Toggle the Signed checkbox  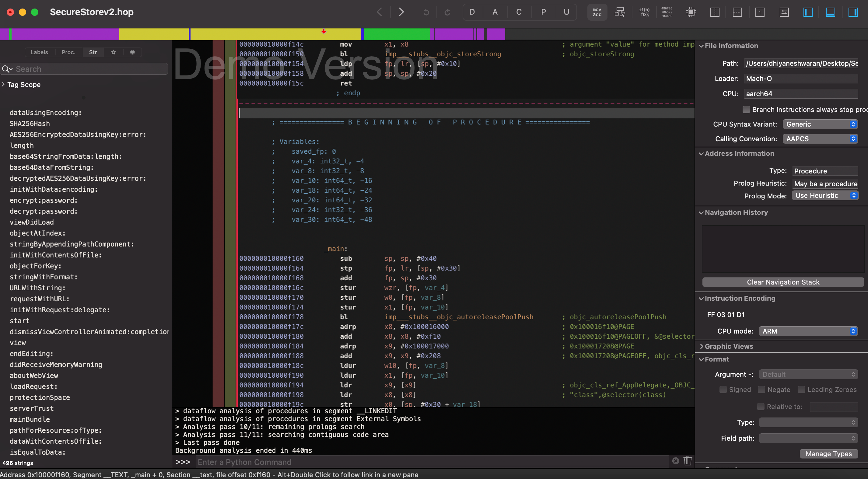click(x=723, y=390)
